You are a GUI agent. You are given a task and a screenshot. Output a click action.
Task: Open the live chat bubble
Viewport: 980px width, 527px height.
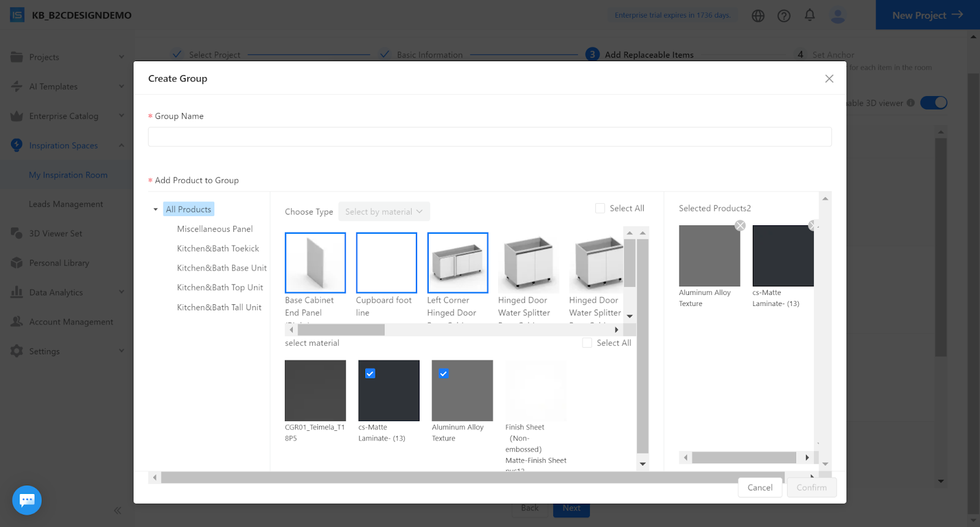27,500
